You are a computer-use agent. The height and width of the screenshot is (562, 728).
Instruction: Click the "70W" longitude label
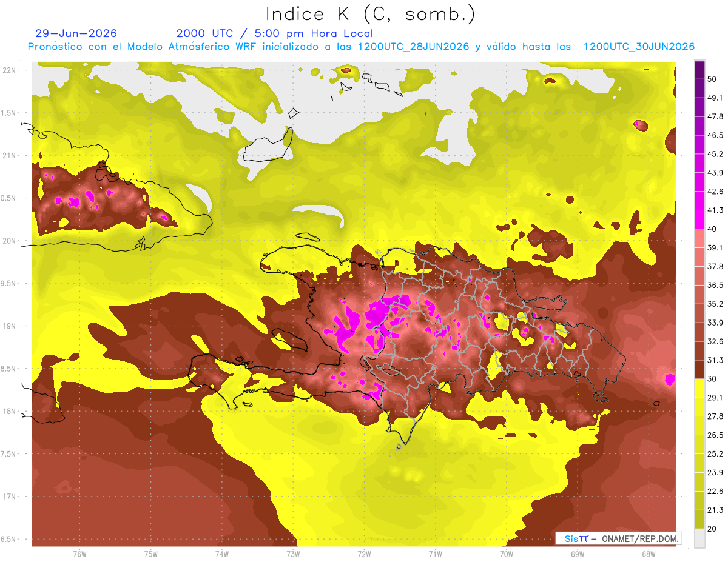pos(507,554)
